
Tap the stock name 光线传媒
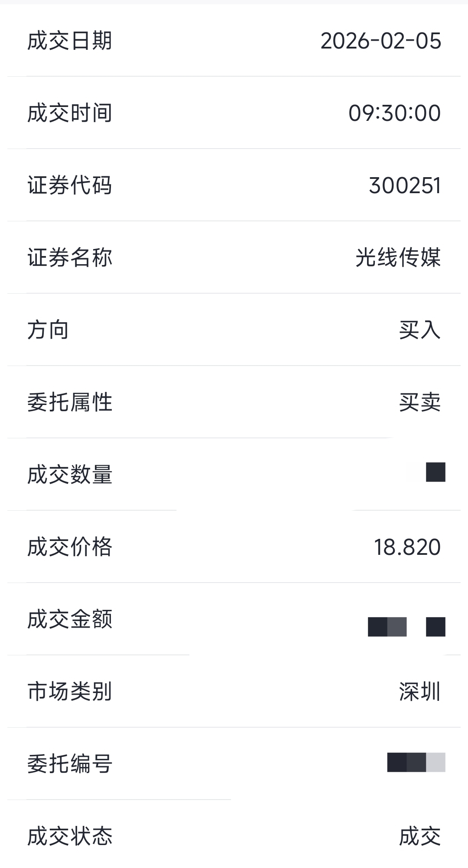398,258
